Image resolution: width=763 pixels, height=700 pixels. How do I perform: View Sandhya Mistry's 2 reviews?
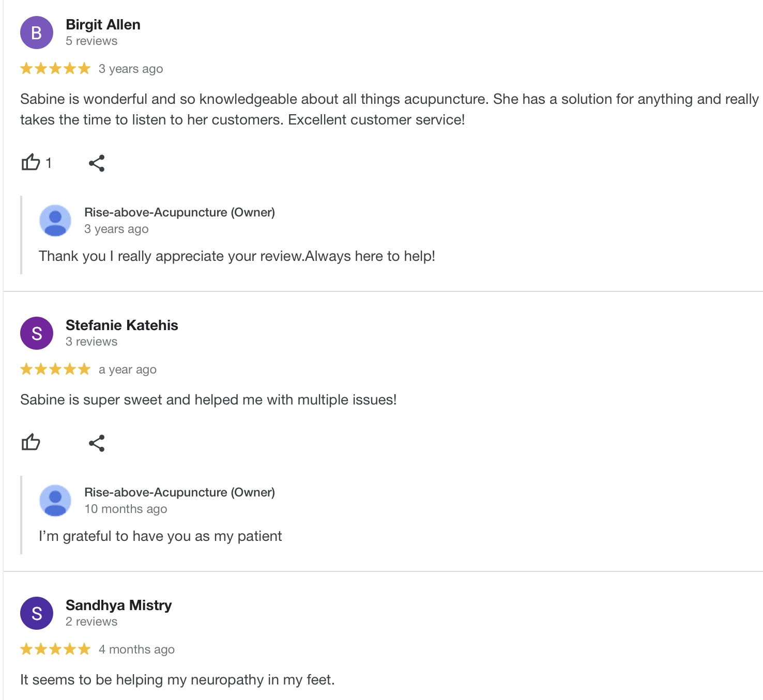click(x=91, y=622)
